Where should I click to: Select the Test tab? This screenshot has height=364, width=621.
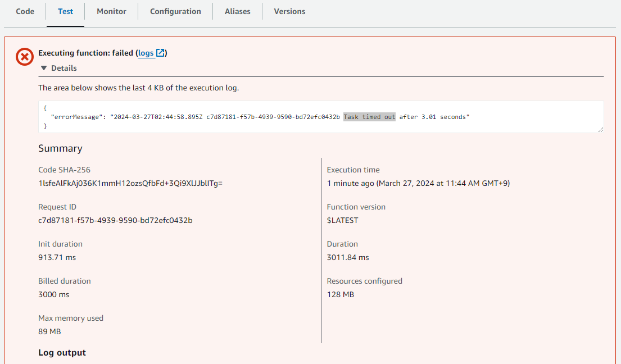pyautogui.click(x=65, y=11)
